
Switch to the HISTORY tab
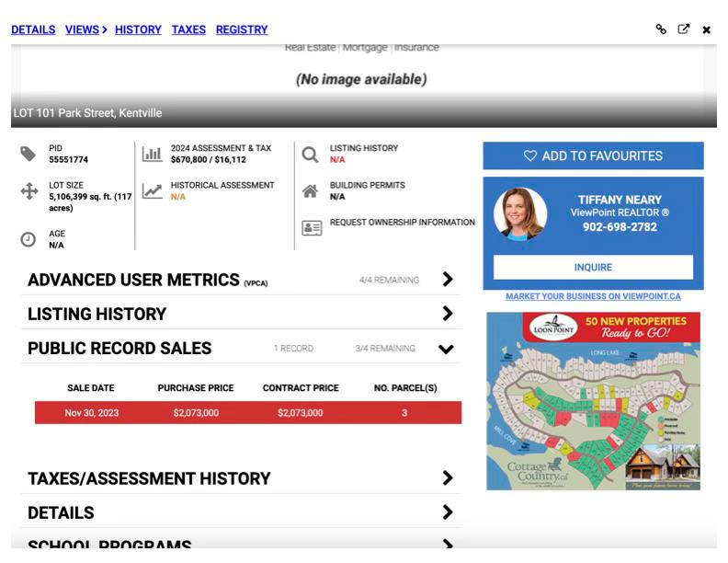(138, 29)
